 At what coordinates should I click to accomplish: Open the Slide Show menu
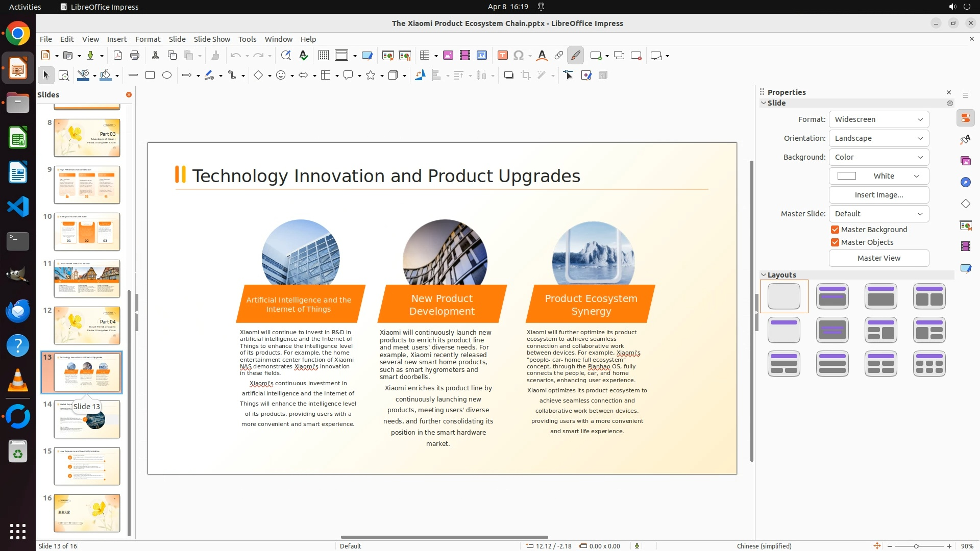point(212,39)
